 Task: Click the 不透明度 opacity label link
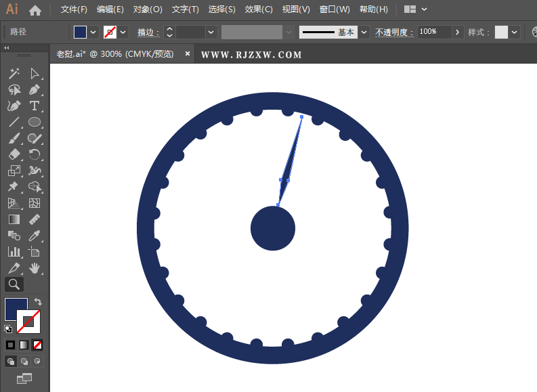point(394,32)
